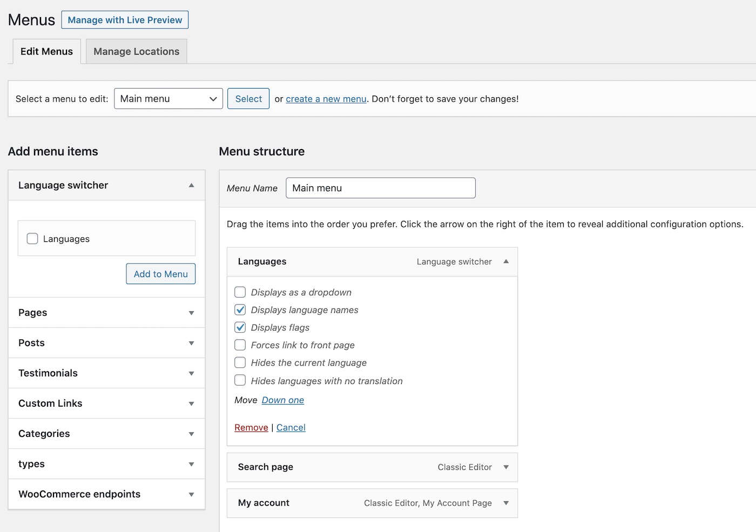The image size is (756, 532).
Task: Expand the WooCommerce endpoints section arrow
Action: 191,495
